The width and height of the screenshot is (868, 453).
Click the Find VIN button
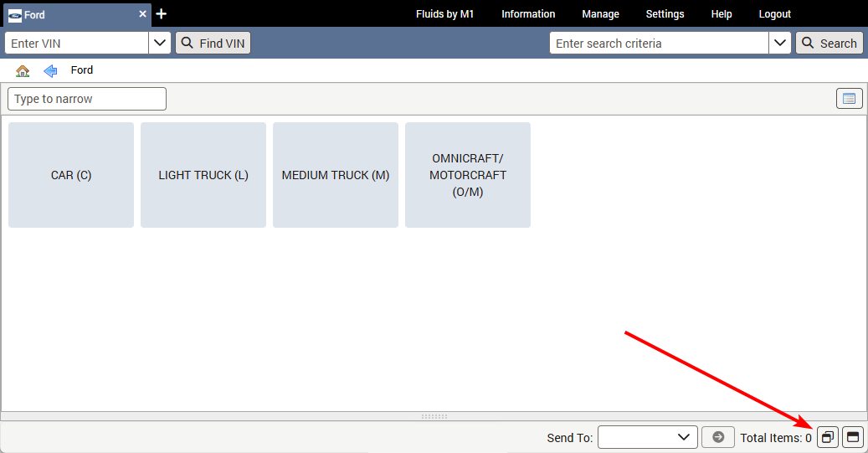point(213,44)
